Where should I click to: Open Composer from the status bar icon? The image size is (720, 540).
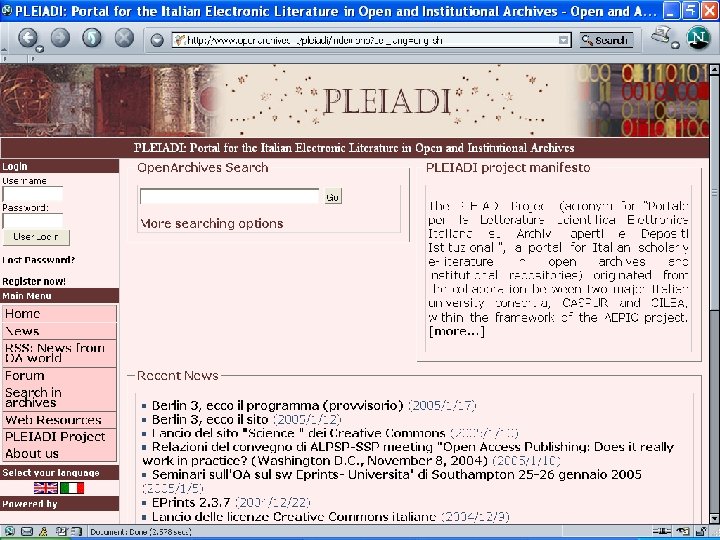click(x=61, y=532)
